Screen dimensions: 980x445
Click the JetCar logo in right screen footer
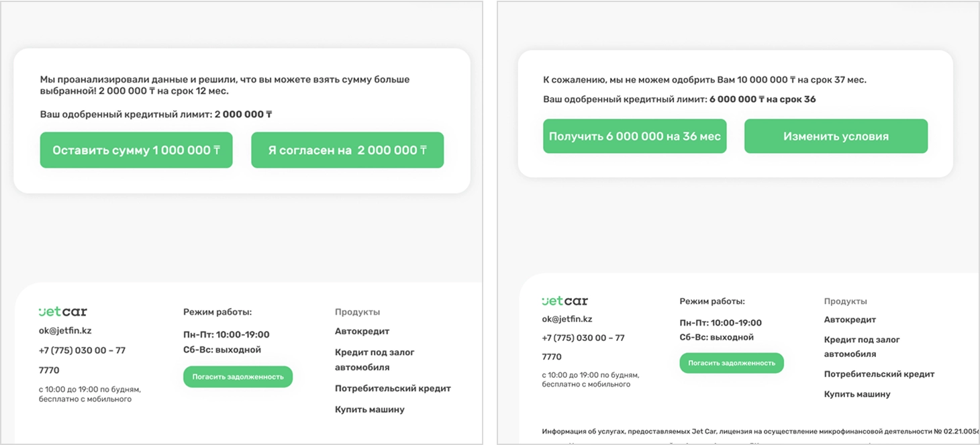[x=565, y=301]
